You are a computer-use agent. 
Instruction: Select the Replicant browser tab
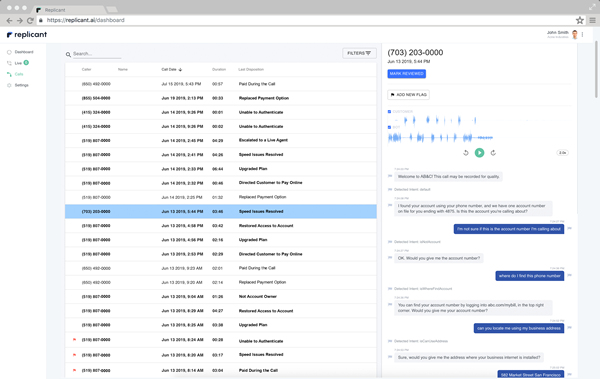[x=69, y=10]
